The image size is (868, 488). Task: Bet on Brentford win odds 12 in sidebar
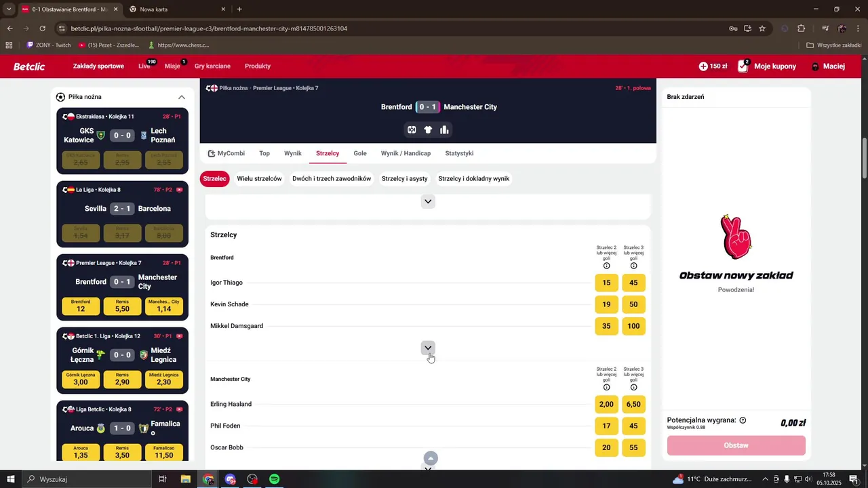pyautogui.click(x=81, y=306)
